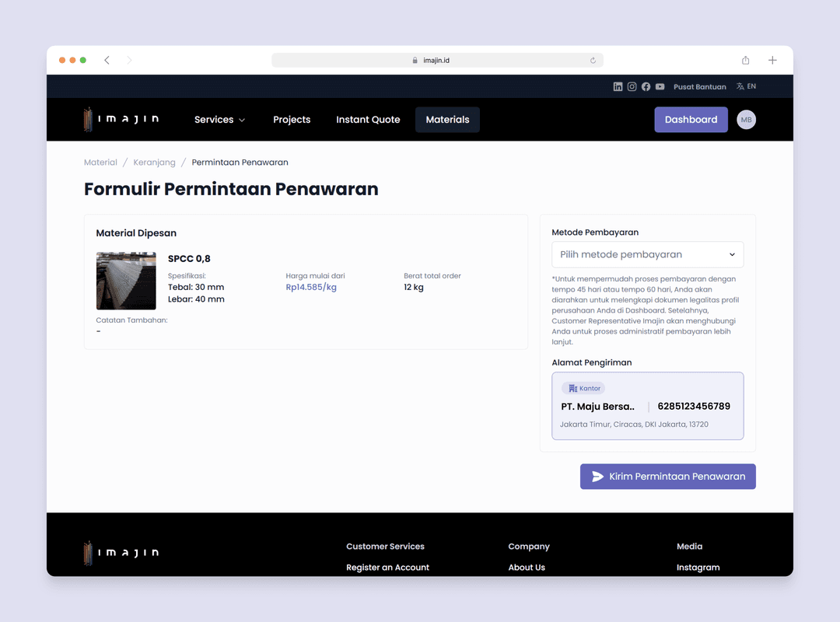Submit with Kirim Permintaan Penawaran button
840x622 pixels.
(667, 477)
